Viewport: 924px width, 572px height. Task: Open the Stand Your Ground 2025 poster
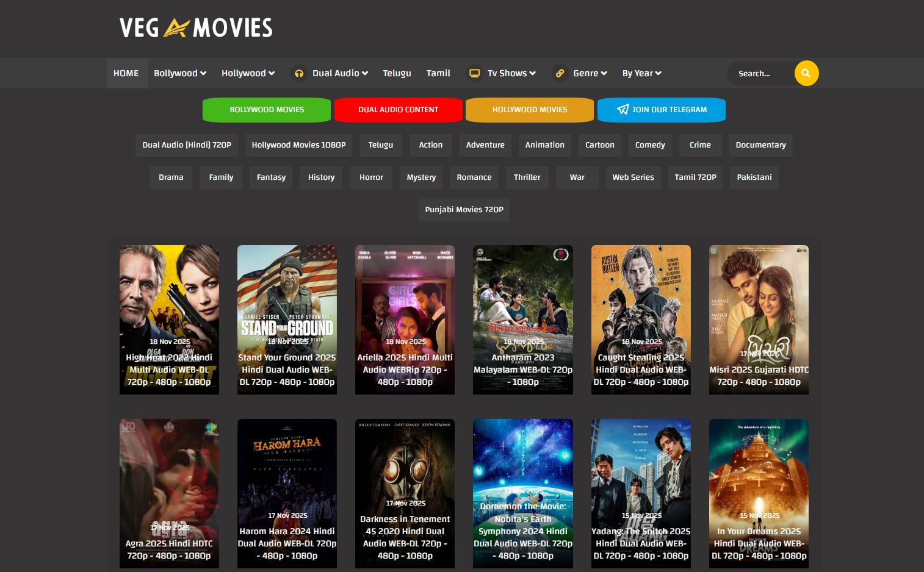[287, 320]
